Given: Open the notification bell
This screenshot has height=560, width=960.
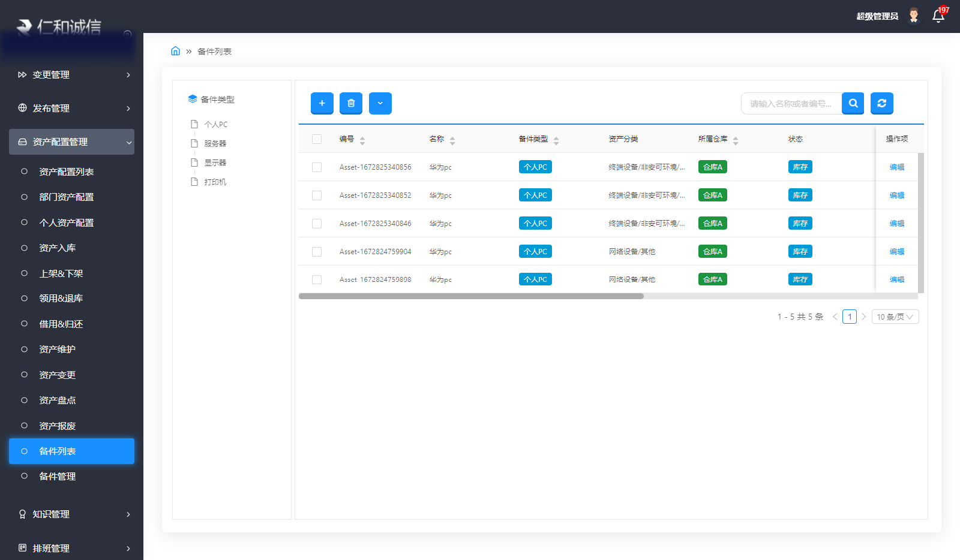Looking at the screenshot, I should pos(938,16).
